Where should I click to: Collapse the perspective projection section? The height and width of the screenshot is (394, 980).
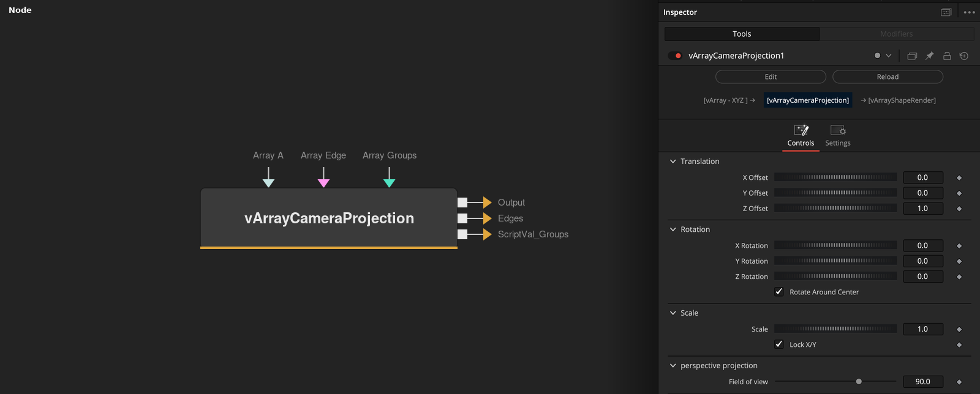tap(673, 365)
